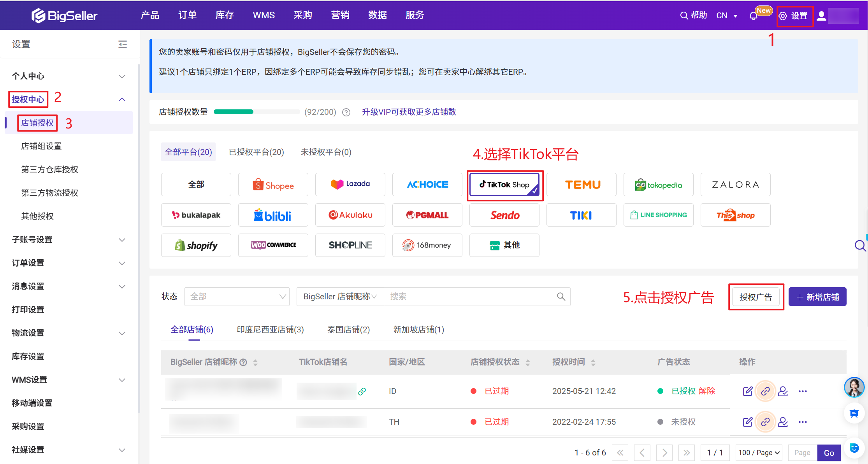Click the 授权广告 button
The height and width of the screenshot is (464, 868).
(756, 297)
